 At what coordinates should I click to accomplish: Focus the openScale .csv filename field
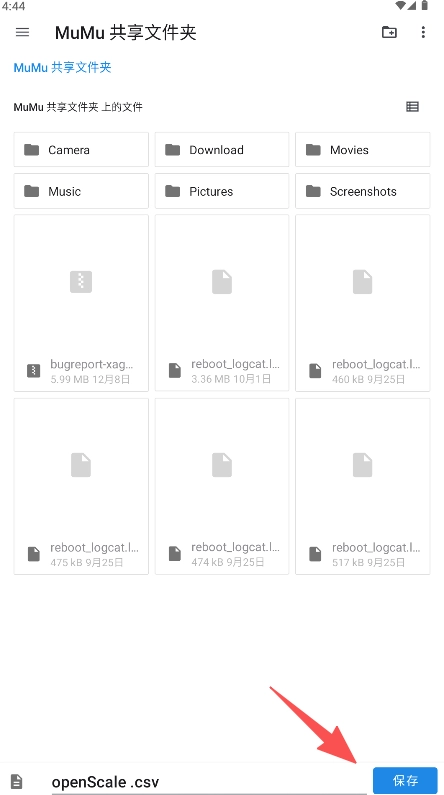(209, 781)
